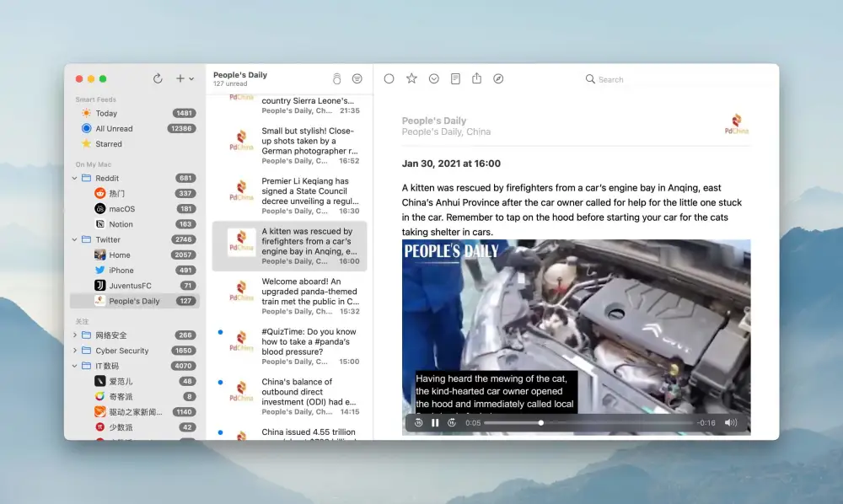Select the Notion feed
Viewport: 843px width, 504px height.
tap(134, 224)
